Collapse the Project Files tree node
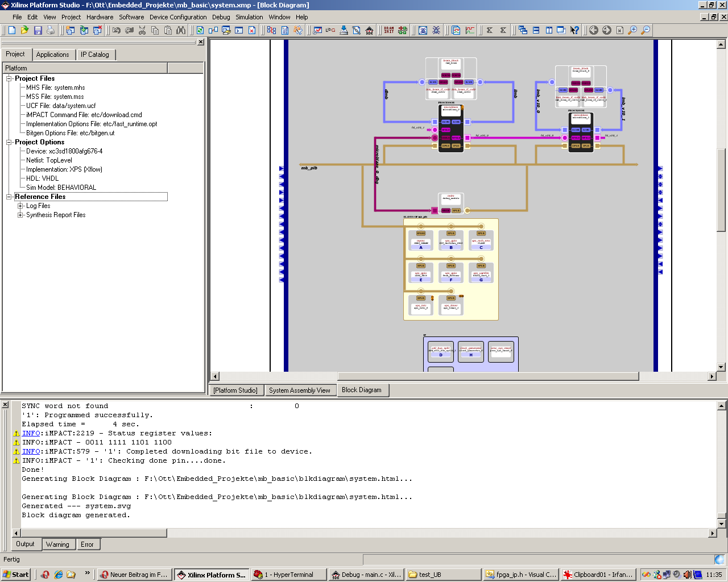The image size is (728, 582). point(9,78)
